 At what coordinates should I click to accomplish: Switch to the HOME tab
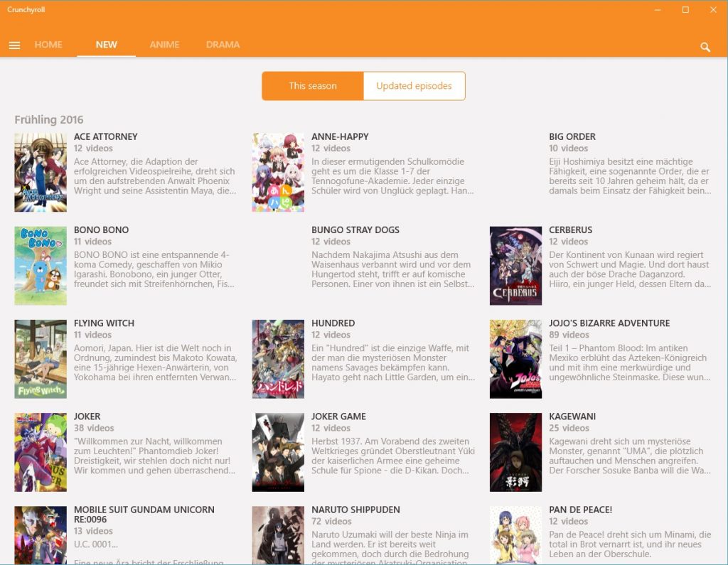(48, 45)
